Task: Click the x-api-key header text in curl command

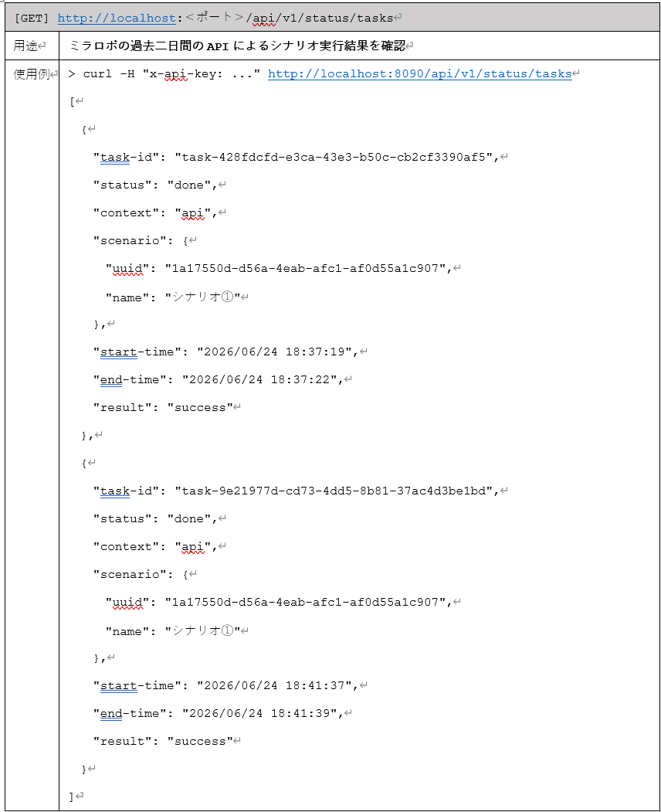Action: coord(186,74)
